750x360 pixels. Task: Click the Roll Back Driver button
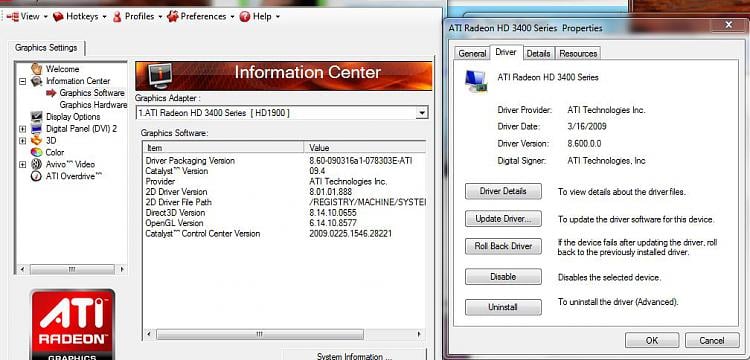pos(503,247)
